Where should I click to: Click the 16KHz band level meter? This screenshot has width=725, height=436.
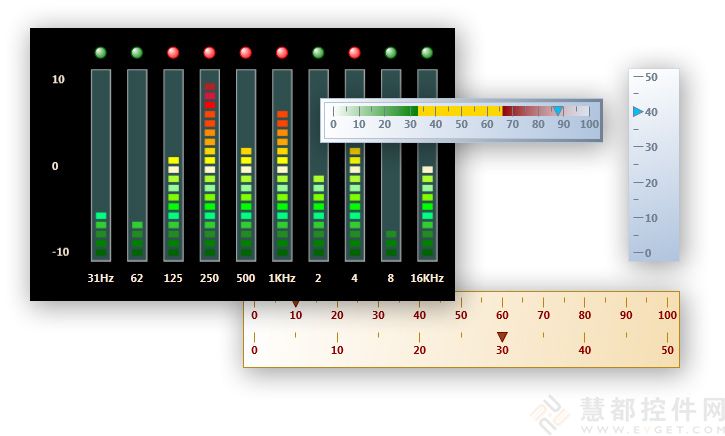pyautogui.click(x=427, y=165)
